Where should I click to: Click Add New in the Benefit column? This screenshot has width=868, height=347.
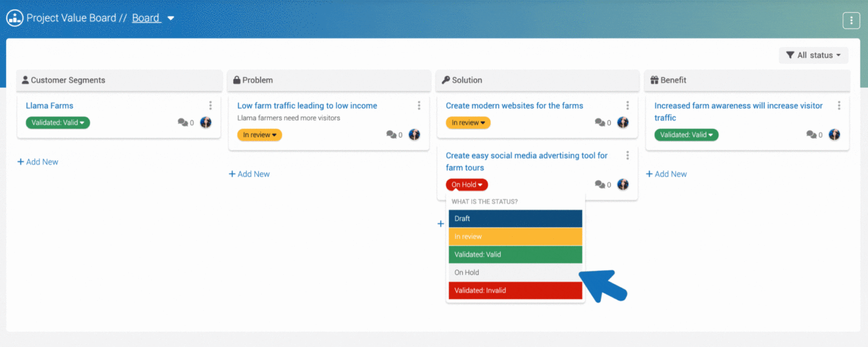666,173
